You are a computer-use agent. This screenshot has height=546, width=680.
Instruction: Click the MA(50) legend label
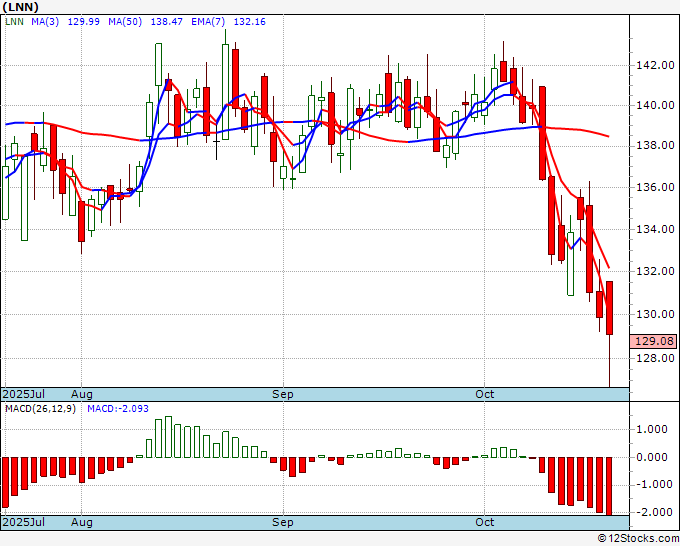125,22
